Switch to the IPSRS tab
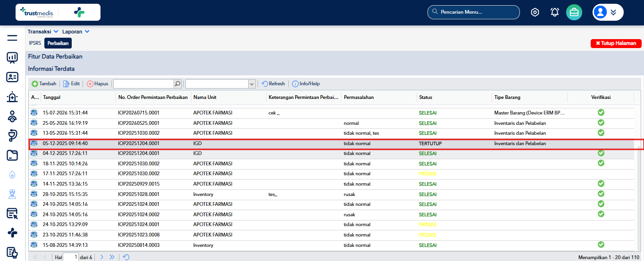Image resolution: width=644 pixels, height=261 pixels. (x=35, y=43)
